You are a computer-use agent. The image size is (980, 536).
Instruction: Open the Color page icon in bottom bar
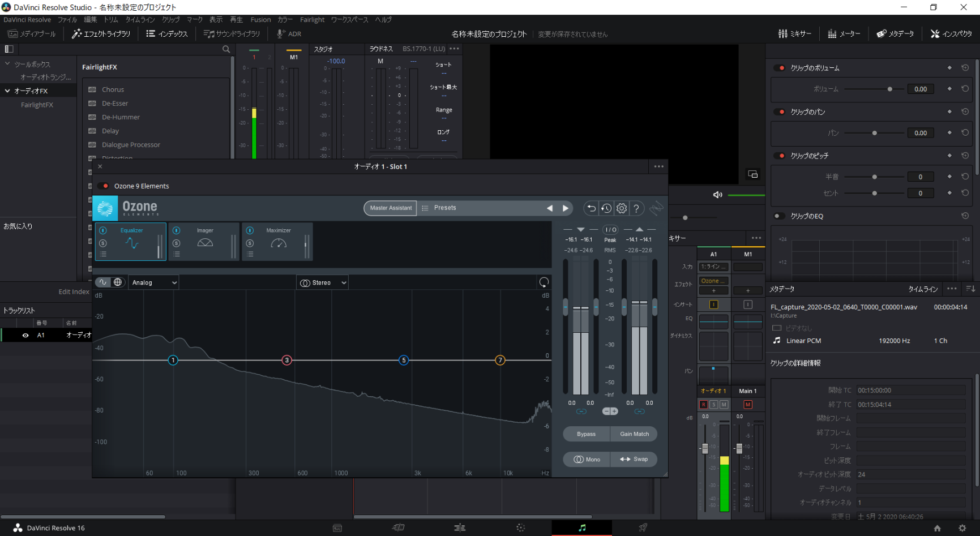click(x=520, y=528)
